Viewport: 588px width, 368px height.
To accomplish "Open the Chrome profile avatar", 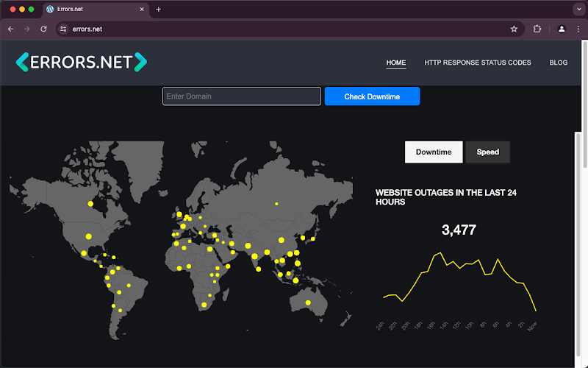I will point(562,29).
